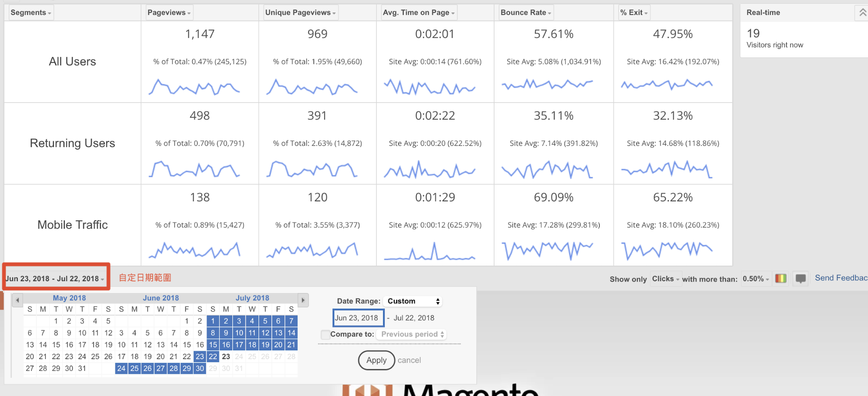
Task: Toggle the Jun 23 - Jul 22 date range picker
Action: (55, 279)
